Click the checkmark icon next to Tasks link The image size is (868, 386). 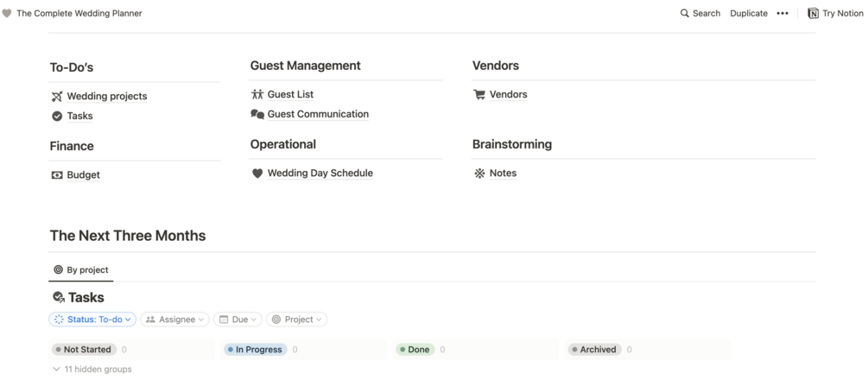(57, 116)
